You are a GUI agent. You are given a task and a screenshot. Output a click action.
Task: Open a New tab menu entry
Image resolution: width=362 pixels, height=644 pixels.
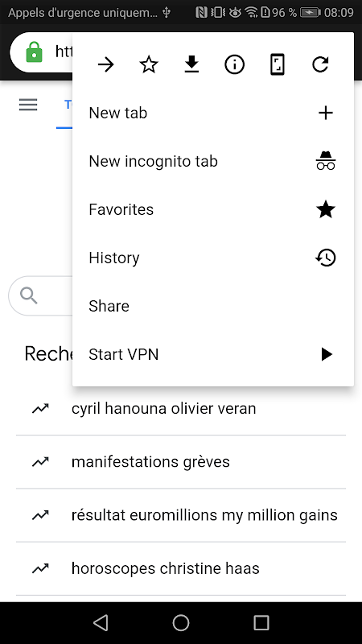point(213,113)
